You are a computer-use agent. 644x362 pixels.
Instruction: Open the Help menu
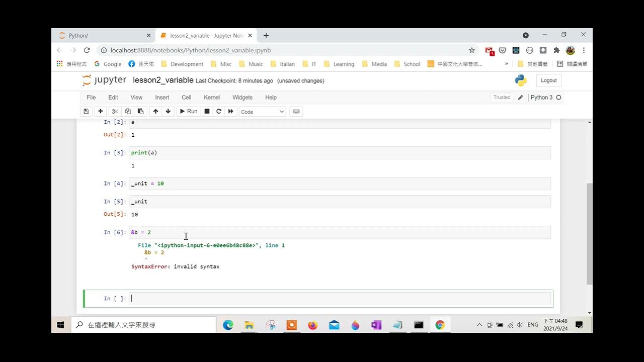271,98
